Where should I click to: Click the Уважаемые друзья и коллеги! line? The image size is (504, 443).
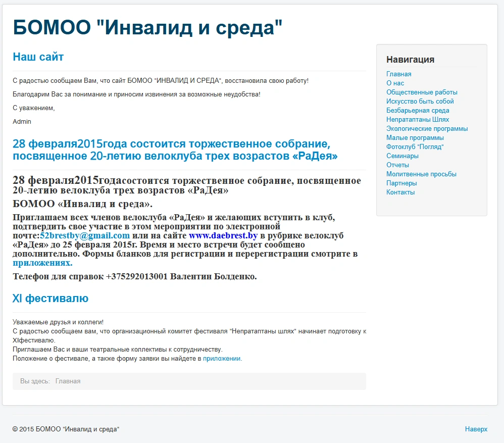[58, 322]
